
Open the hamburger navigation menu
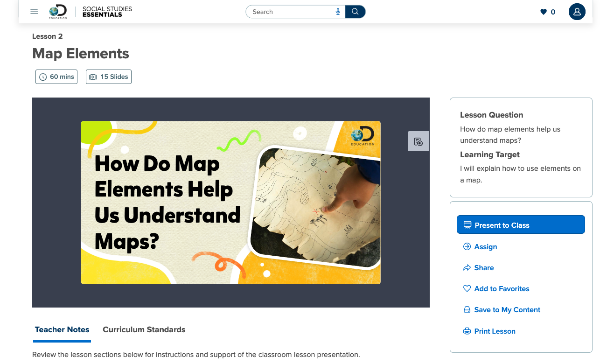(x=34, y=12)
